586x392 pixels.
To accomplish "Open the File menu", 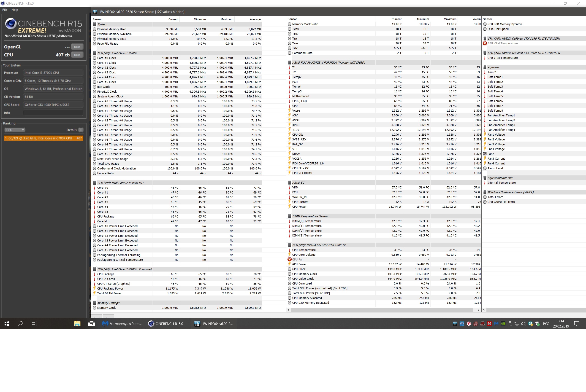I will click(5, 10).
